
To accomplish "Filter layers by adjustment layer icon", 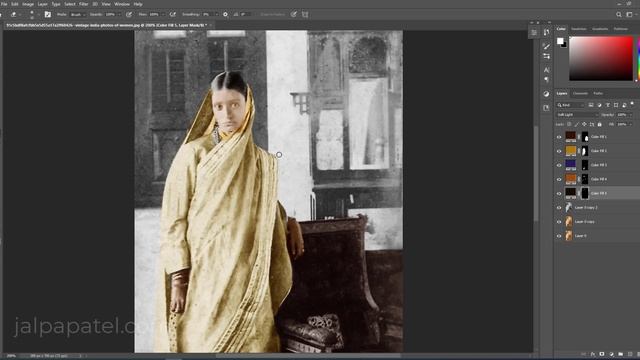I will tap(599, 105).
